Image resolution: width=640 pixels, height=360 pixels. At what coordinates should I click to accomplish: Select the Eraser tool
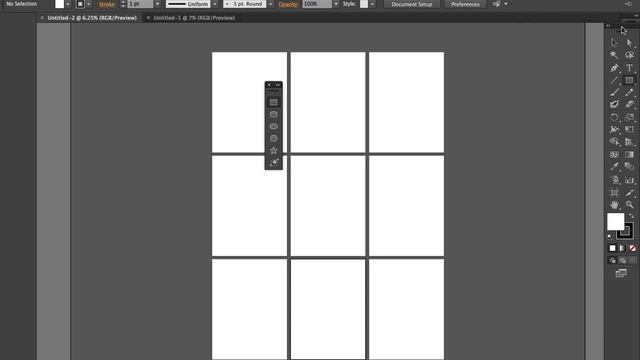point(629,104)
